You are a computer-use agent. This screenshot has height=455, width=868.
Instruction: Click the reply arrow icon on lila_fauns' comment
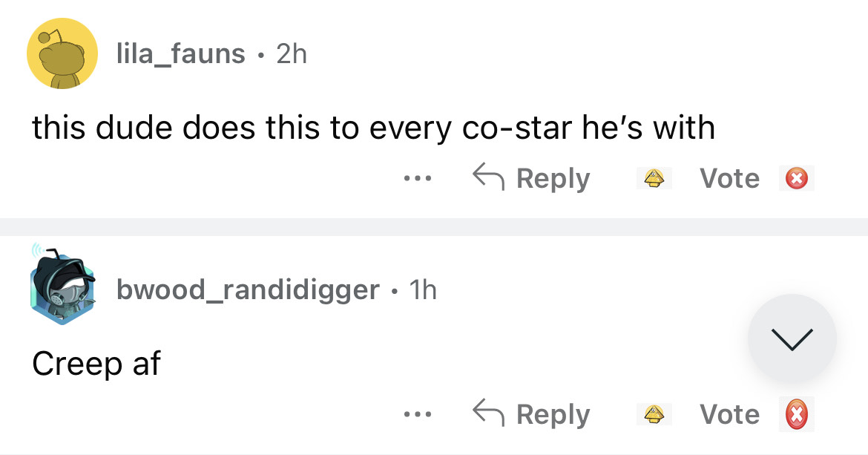pyautogui.click(x=487, y=177)
